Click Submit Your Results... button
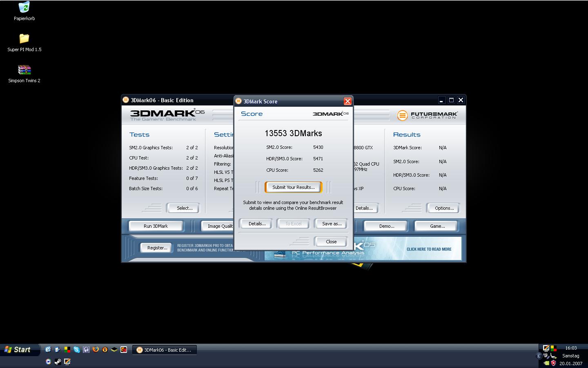 [x=294, y=187]
